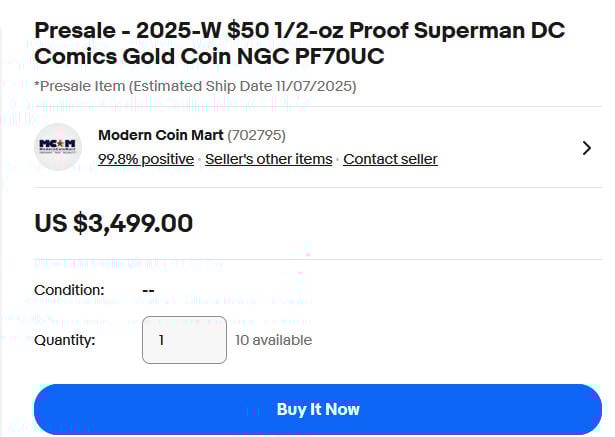Open seller details with the right chevron
Viewport: 615px width, 437px height.
point(586,148)
